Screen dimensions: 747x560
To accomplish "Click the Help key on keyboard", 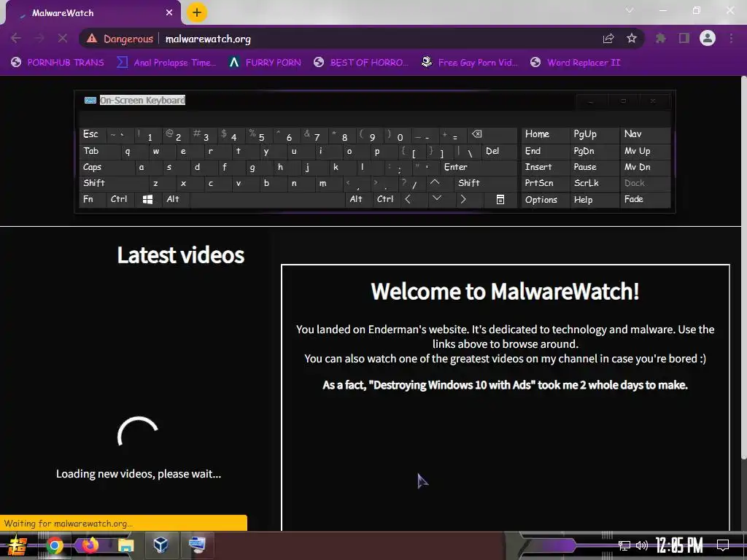I will (594, 200).
